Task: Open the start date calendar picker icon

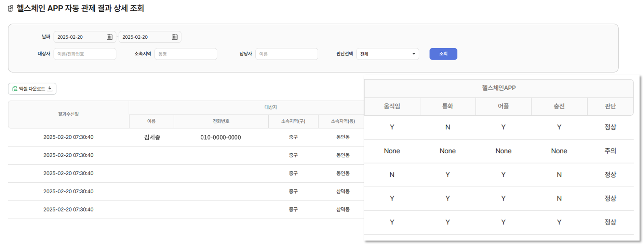Action: (109, 37)
